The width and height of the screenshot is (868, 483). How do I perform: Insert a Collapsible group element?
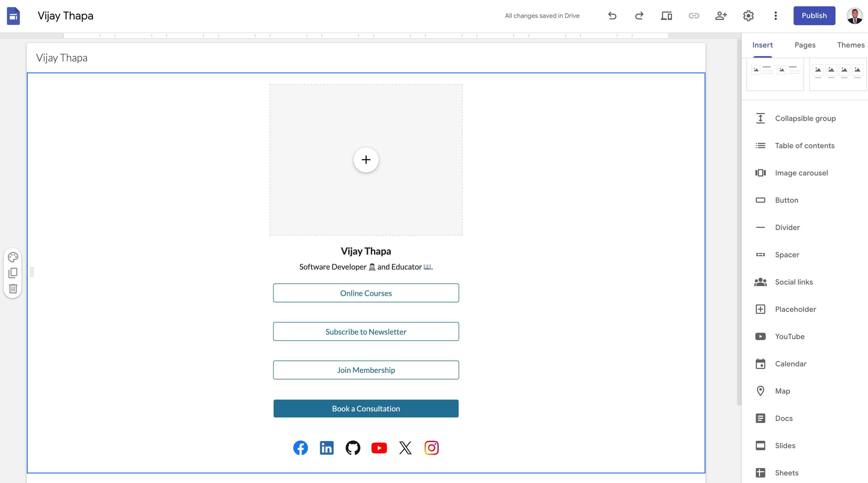(805, 119)
